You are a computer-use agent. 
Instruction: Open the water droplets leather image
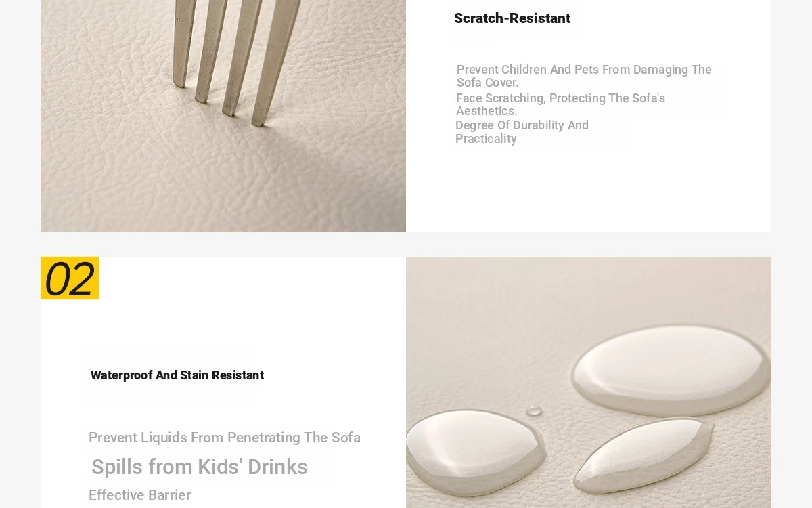pos(589,382)
